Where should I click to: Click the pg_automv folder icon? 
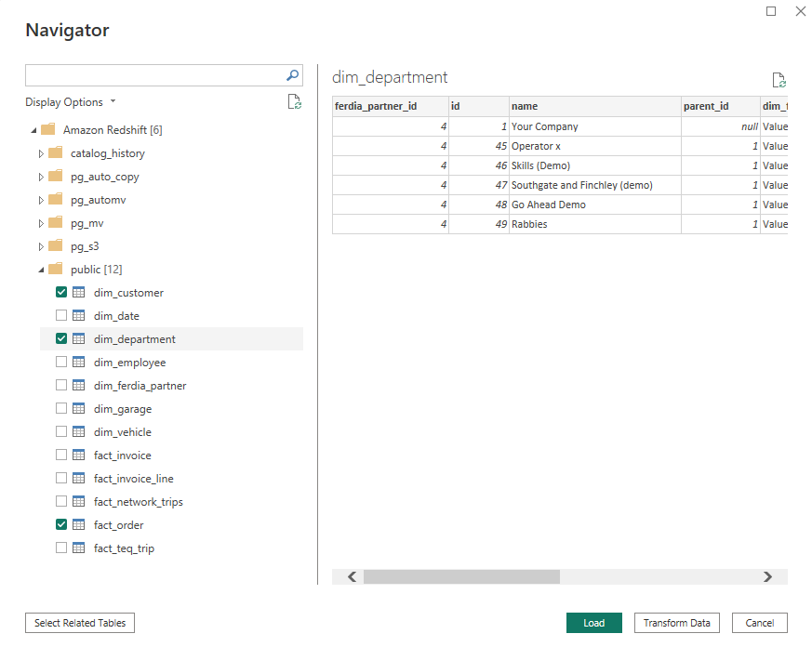(x=56, y=199)
